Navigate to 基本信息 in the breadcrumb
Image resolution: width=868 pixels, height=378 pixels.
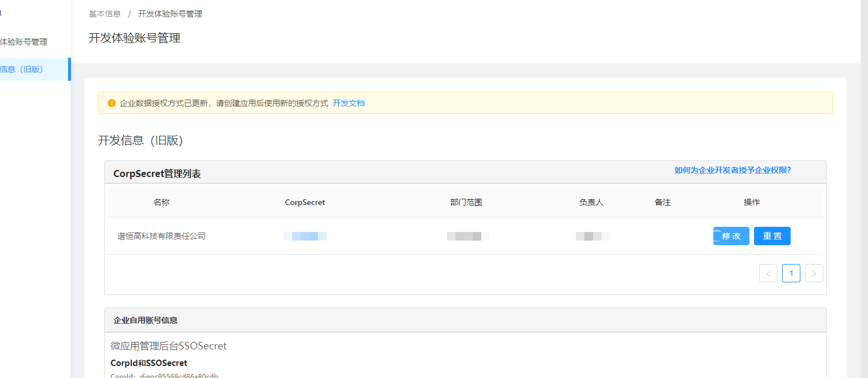105,14
